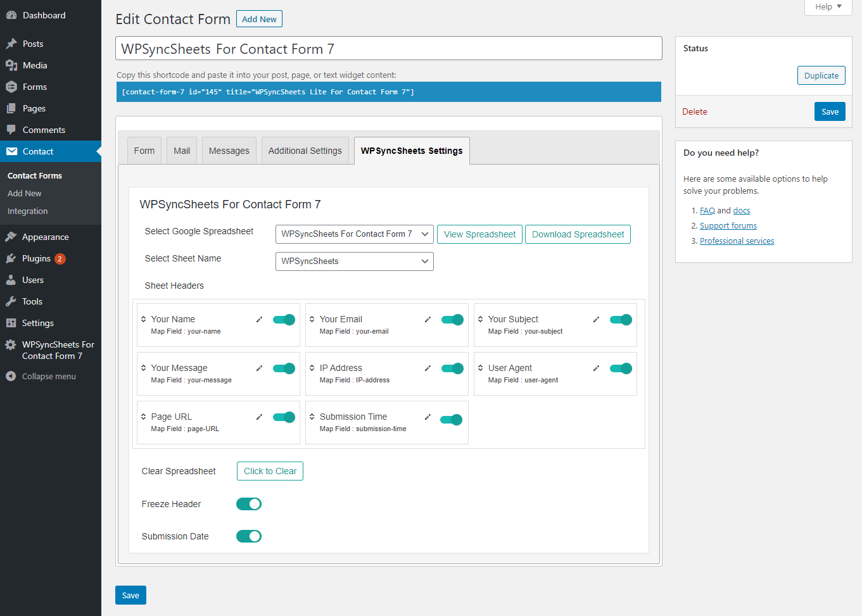Image resolution: width=862 pixels, height=616 pixels.
Task: Open the docs help link
Action: pos(742,210)
